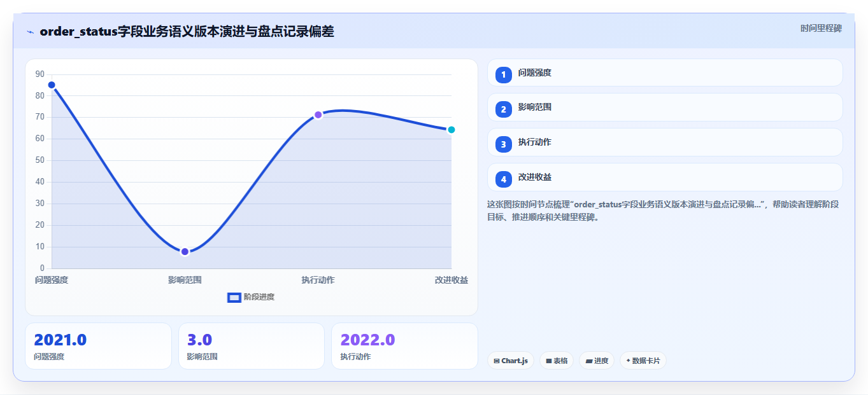Open the 3.0 影响范围 stat card
Image resolution: width=868 pixels, height=395 pixels.
[x=252, y=346]
